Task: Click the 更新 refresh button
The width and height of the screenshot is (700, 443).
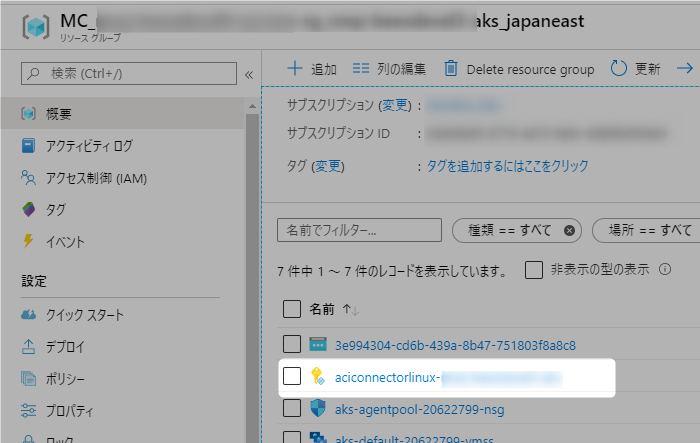Action: pyautogui.click(x=635, y=69)
